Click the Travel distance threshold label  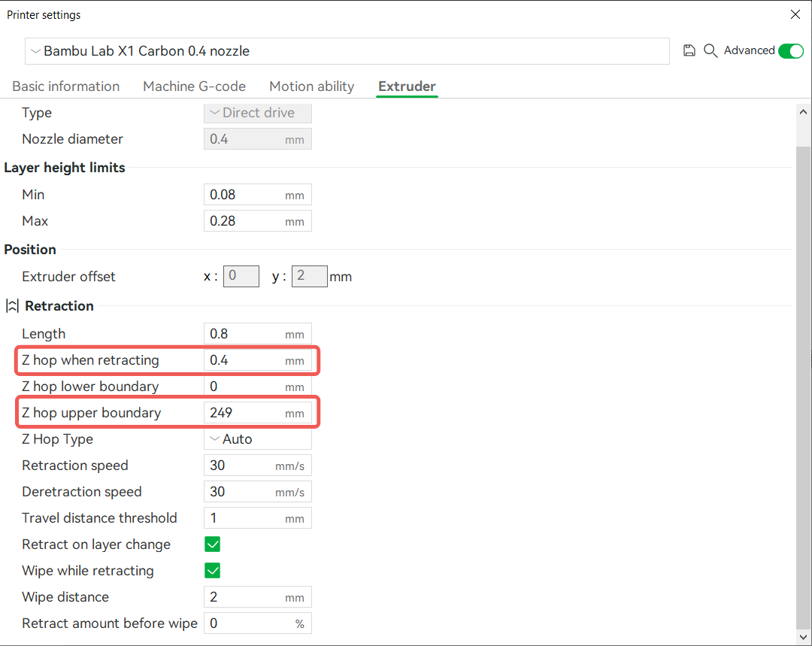pos(99,518)
